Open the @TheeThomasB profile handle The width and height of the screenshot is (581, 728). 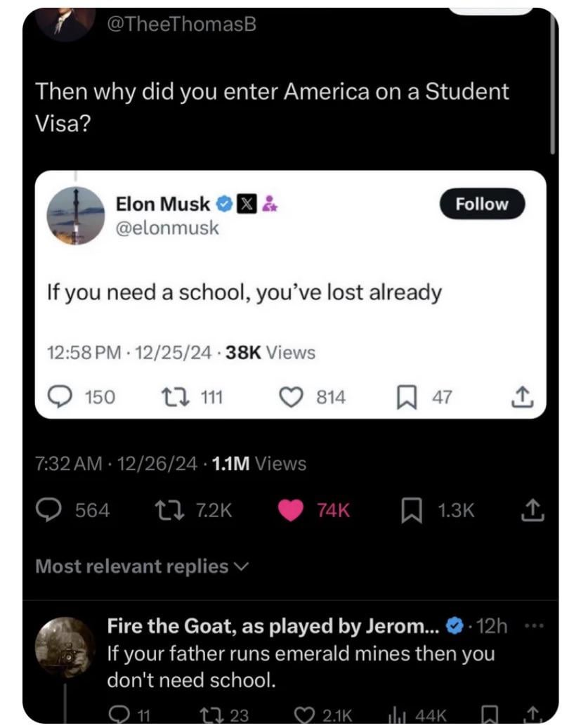(x=181, y=25)
